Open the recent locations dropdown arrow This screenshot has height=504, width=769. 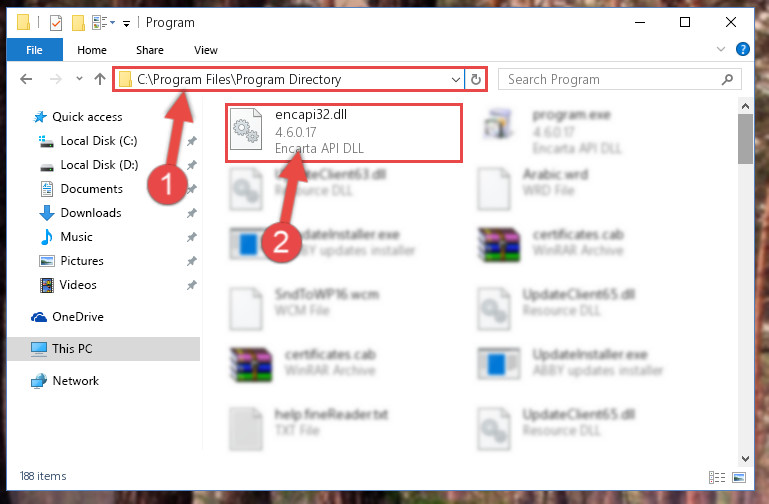tap(79, 78)
